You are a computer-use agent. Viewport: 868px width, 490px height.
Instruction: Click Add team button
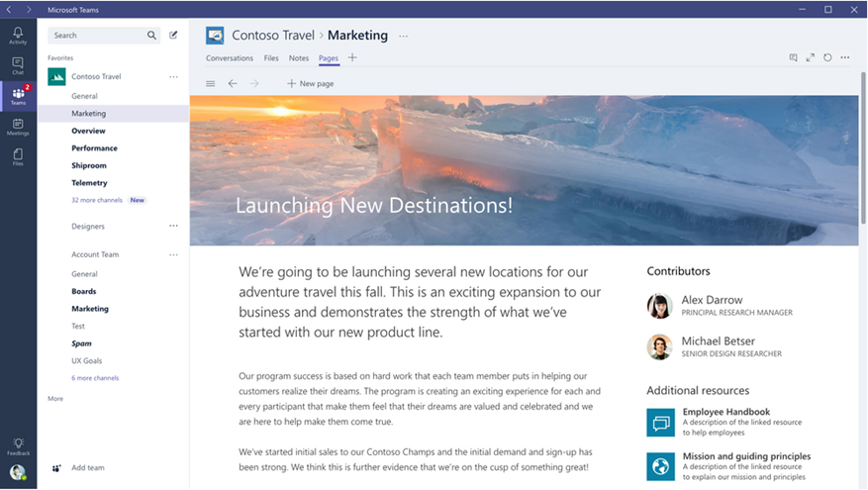tap(78, 468)
